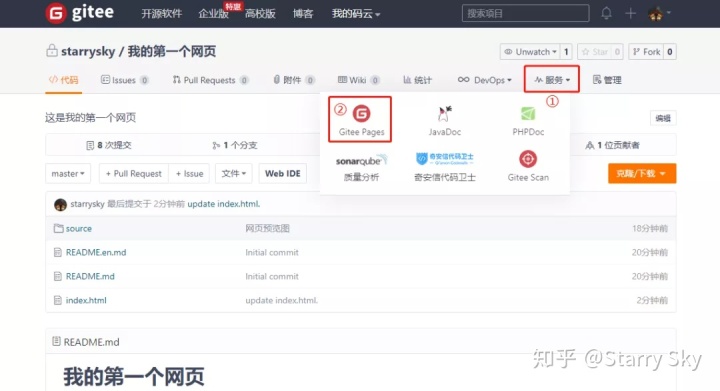Click the index.html file icon
720x391 pixels.
point(58,300)
